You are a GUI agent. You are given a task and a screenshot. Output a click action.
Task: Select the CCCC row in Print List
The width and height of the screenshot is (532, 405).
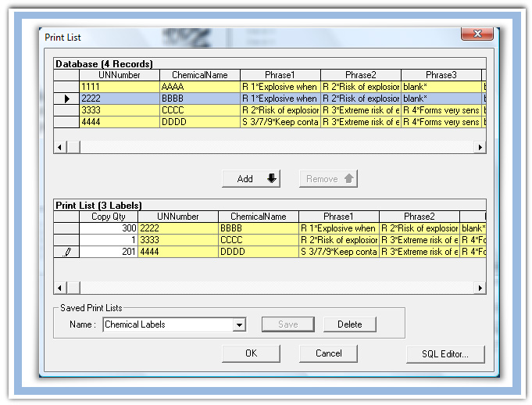coord(258,240)
